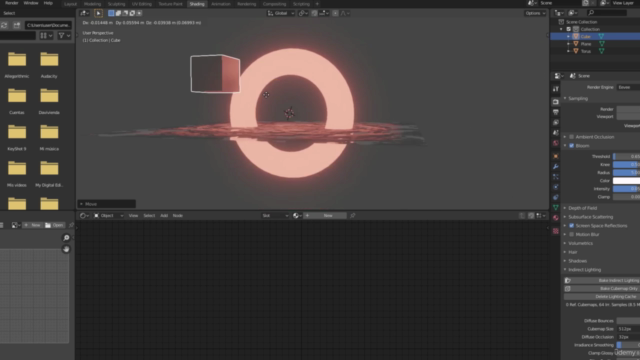The image size is (640, 360).
Task: Expand the Volumetrics panel
Action: (x=579, y=243)
